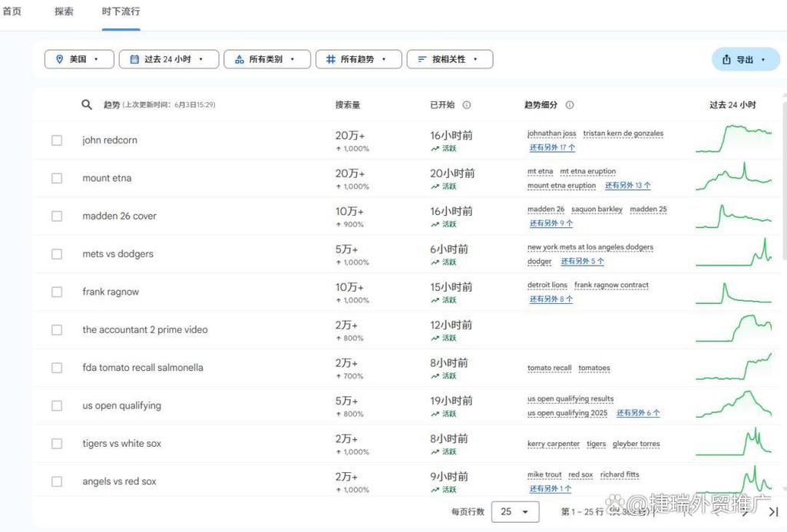Select the 时下流行 tab

(121, 12)
